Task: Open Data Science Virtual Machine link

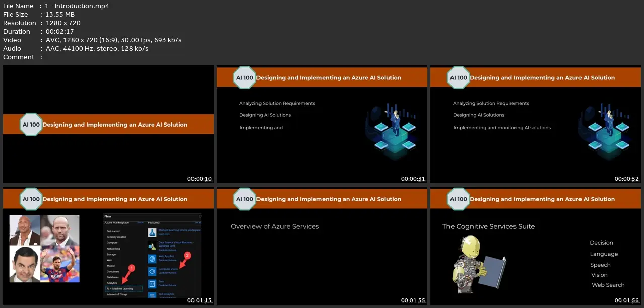Action: pos(176,244)
